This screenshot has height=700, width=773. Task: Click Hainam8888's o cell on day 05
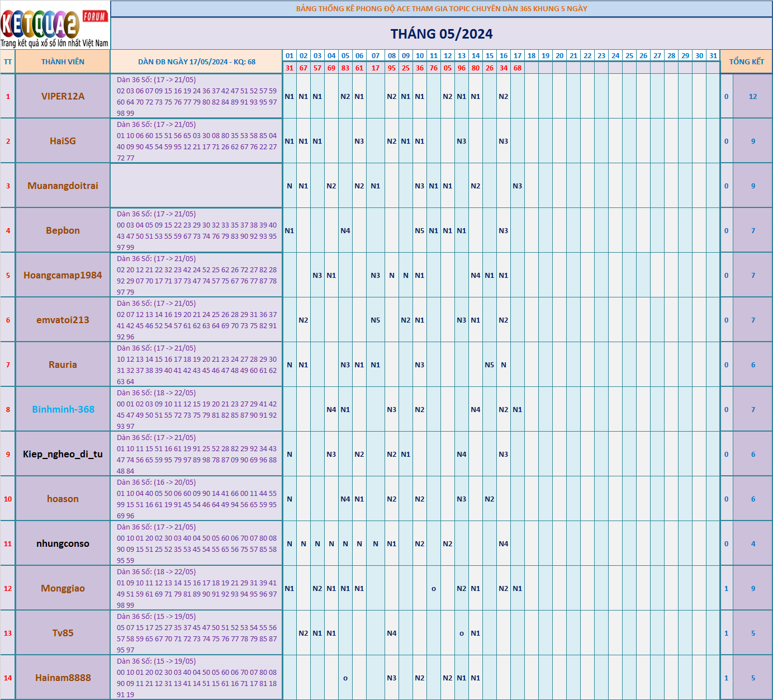(x=345, y=678)
